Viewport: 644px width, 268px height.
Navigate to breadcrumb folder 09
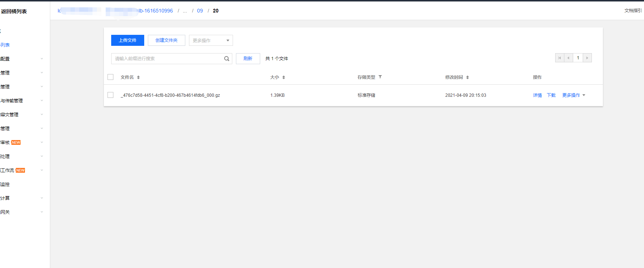200,11
